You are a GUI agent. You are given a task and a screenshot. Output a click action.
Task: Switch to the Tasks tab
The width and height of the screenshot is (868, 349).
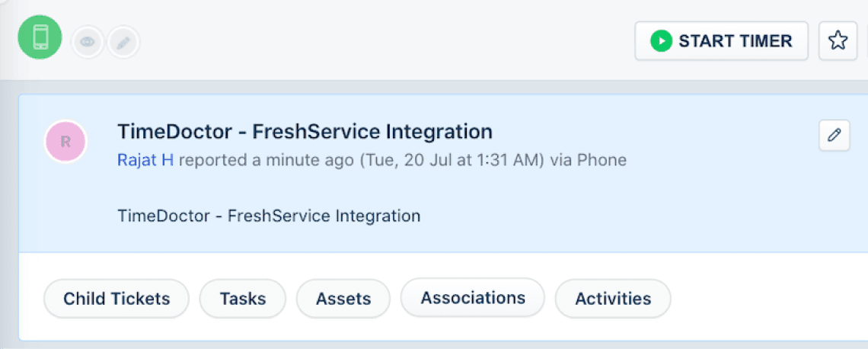[242, 299]
